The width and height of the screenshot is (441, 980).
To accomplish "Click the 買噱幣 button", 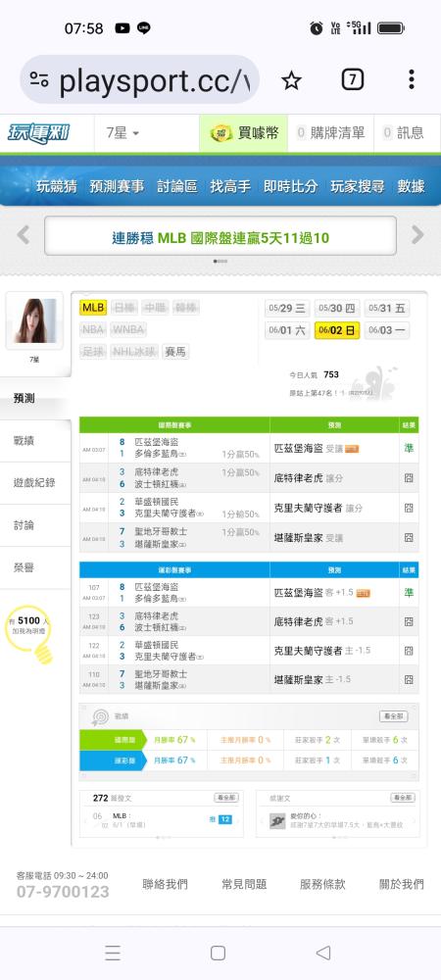I will pos(244,133).
